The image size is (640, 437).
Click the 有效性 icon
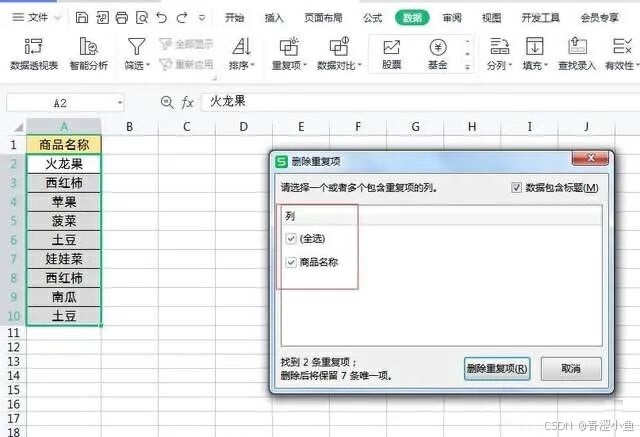click(622, 46)
